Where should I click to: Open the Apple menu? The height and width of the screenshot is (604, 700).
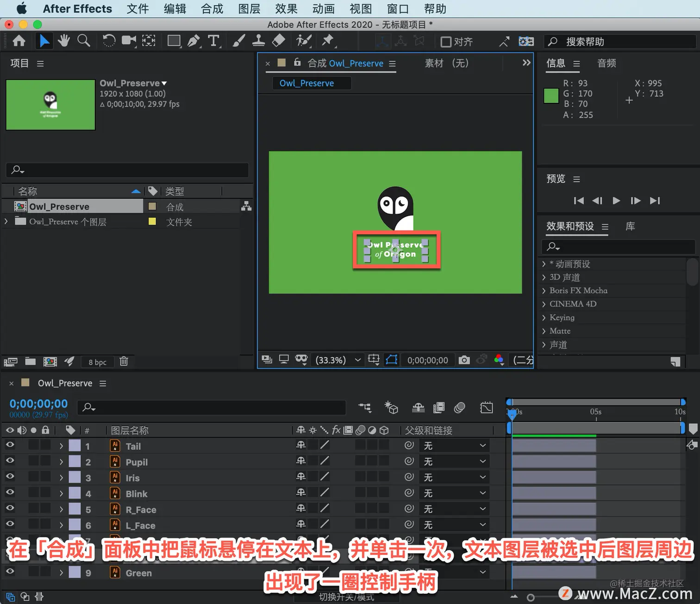point(21,8)
